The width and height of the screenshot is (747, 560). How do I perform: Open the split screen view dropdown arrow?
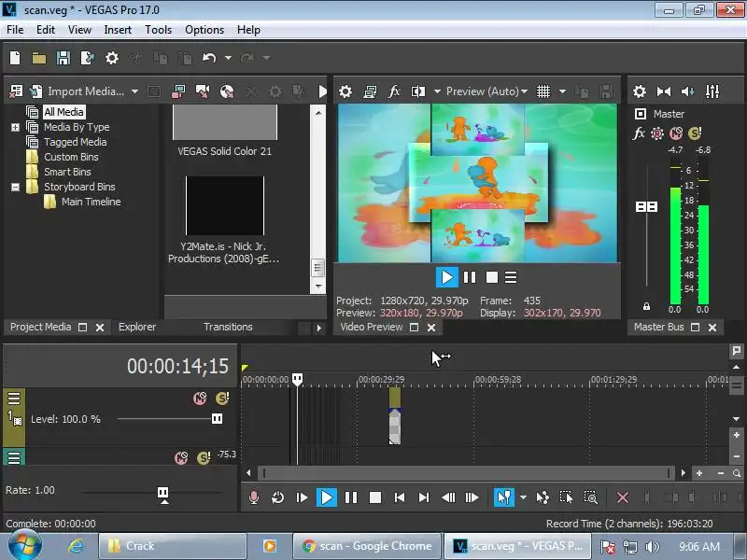(437, 91)
